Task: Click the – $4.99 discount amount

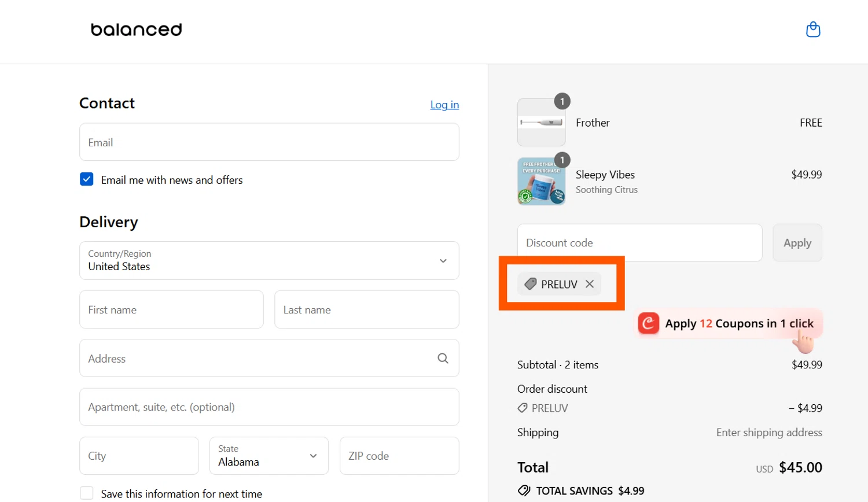Action: pos(806,408)
